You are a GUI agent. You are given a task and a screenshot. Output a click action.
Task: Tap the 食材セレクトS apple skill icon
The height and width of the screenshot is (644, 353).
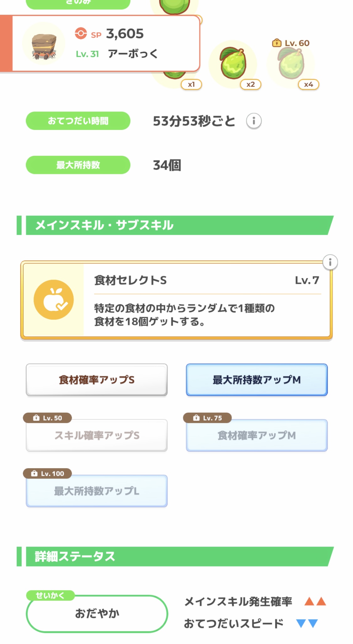click(54, 300)
